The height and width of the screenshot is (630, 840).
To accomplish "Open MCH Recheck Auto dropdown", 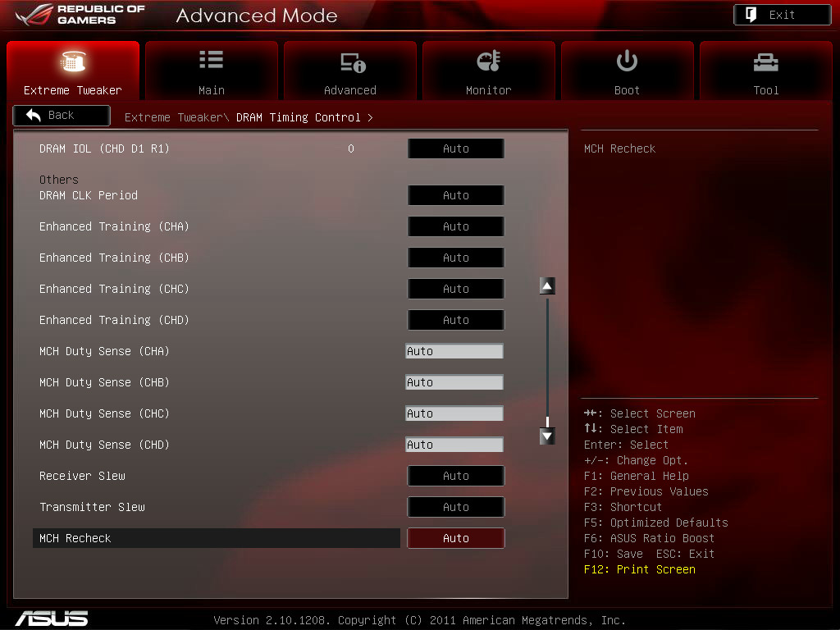I will point(456,538).
